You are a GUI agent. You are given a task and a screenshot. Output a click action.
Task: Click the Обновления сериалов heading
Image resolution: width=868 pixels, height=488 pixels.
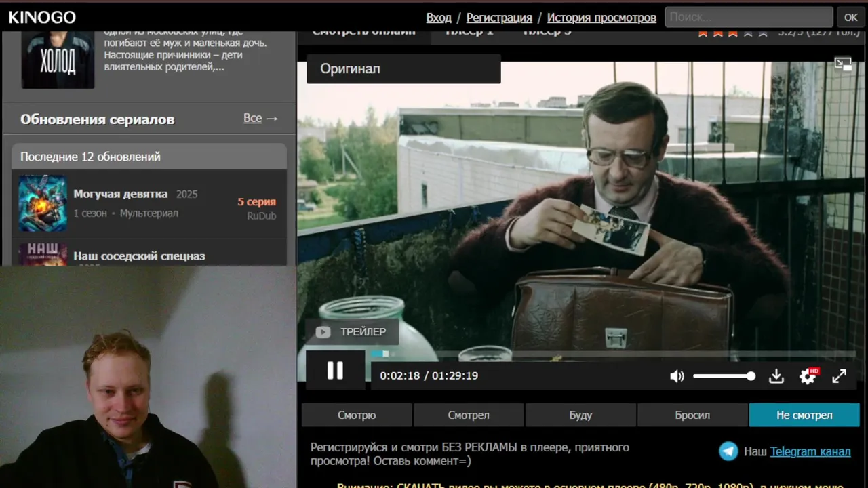[x=98, y=119]
